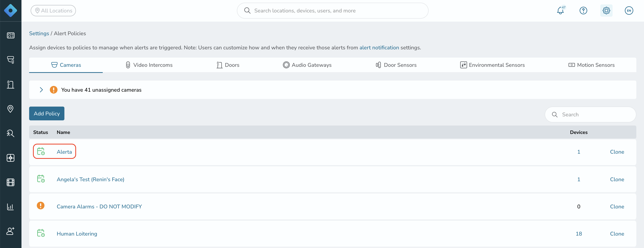
Task: Open the Alerta policy
Action: pos(64,152)
